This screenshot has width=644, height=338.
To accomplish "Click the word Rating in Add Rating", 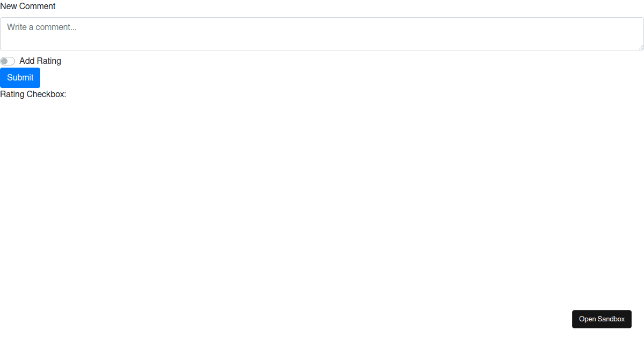I will pos(49,61).
